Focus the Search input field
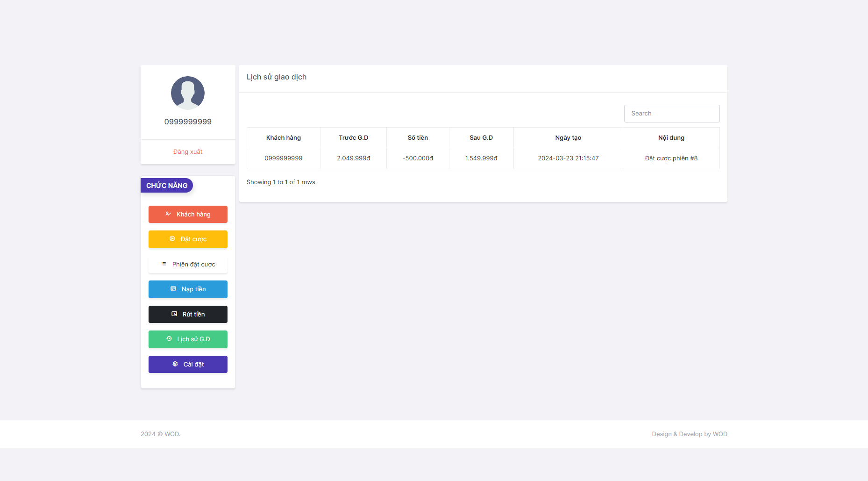 (672, 114)
